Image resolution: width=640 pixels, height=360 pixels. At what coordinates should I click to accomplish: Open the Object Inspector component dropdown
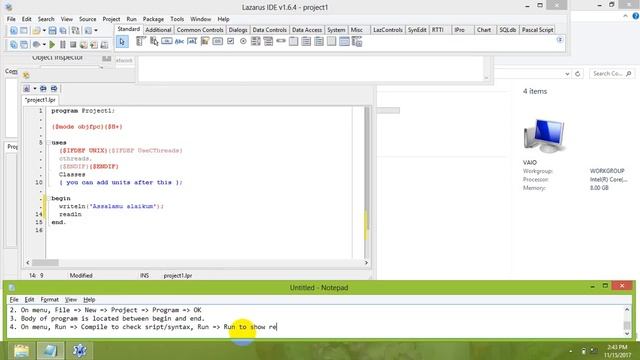click(101, 67)
